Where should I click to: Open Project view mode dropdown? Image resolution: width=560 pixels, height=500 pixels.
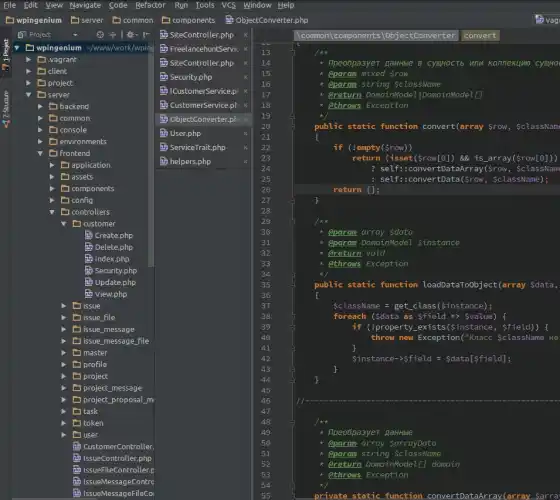click(x=75, y=35)
